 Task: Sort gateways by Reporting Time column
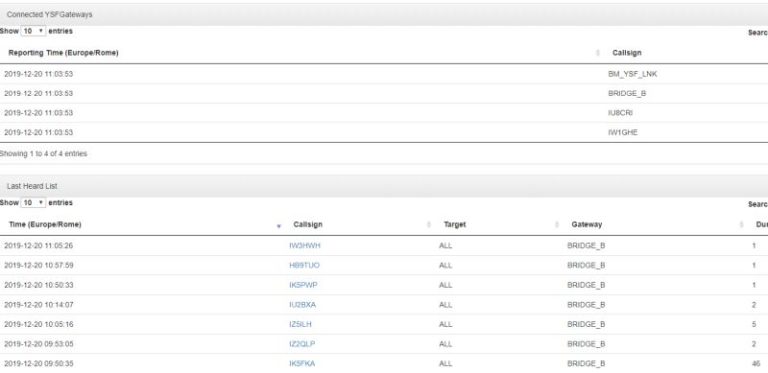[x=63, y=53]
